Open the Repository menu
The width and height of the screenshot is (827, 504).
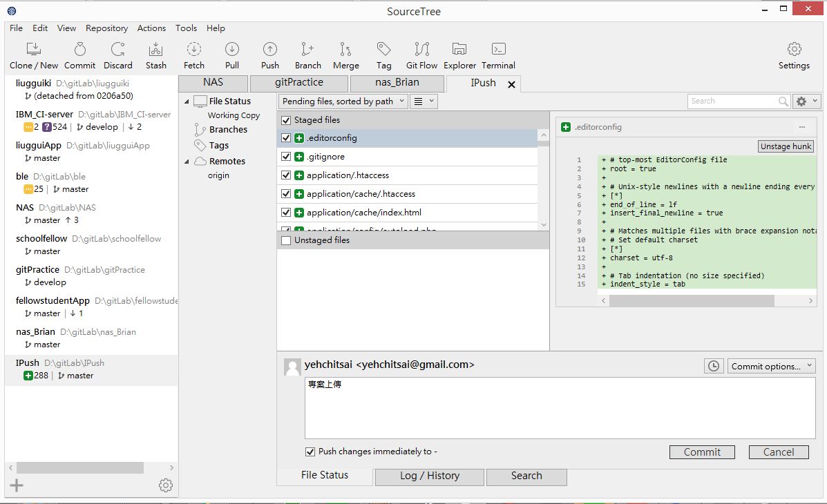[x=106, y=28]
